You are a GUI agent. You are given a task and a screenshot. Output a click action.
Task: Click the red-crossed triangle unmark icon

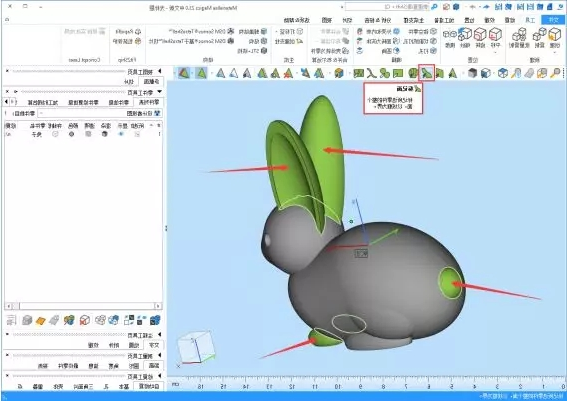tap(288, 73)
